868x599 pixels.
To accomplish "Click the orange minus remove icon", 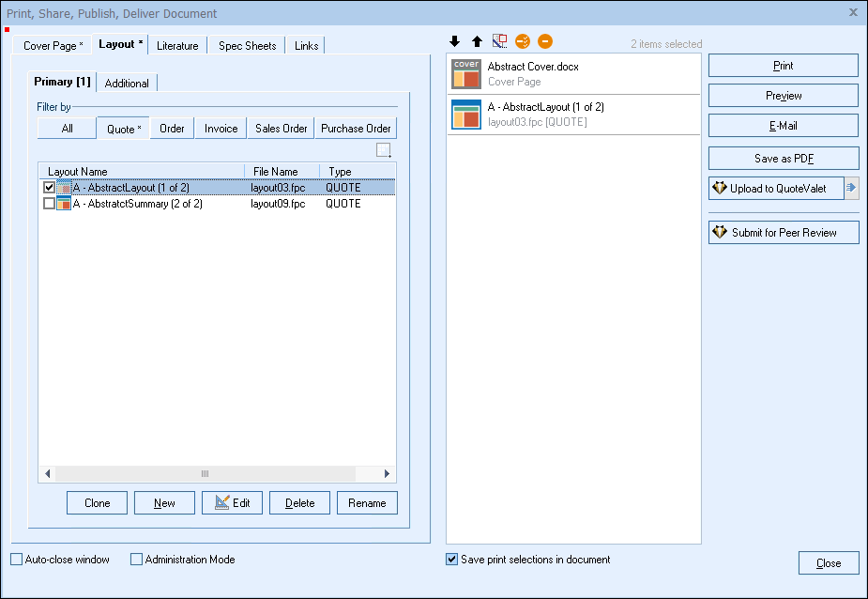I will tap(545, 41).
